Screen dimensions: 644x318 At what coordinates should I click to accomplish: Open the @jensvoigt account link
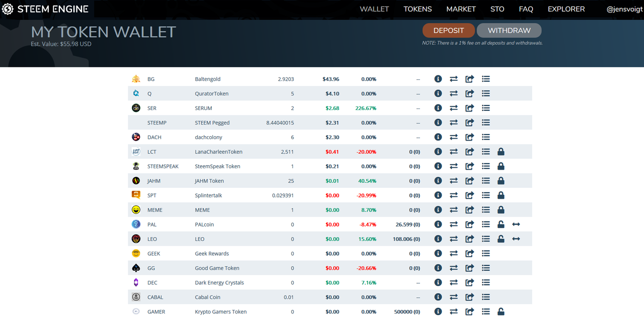624,9
